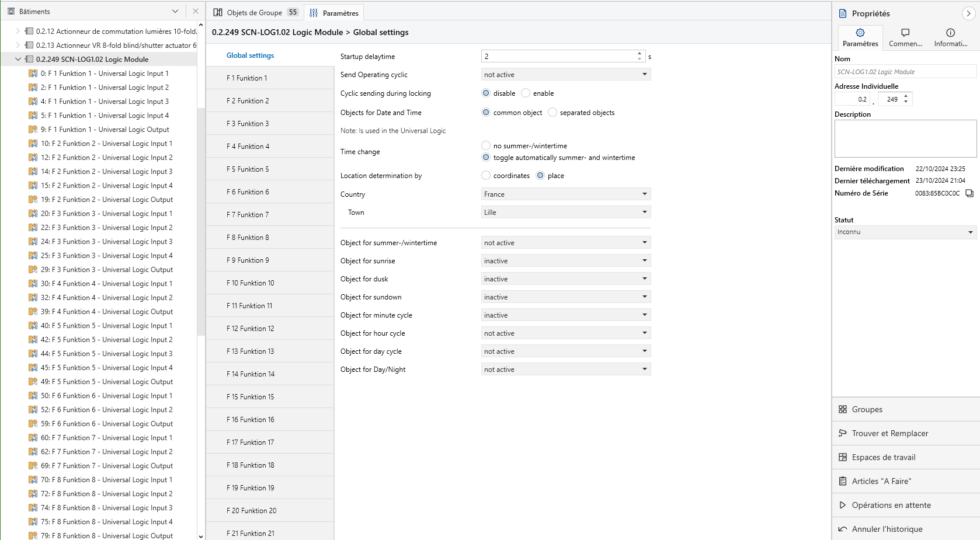
Task: Click the tree scrollbar down arrow
Action: (x=201, y=536)
